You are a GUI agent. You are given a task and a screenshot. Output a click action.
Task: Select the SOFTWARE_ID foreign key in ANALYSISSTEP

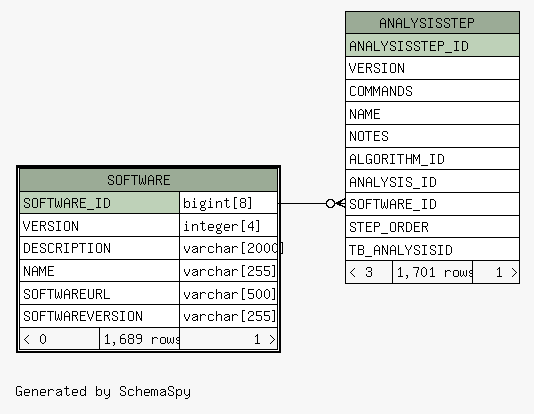click(x=433, y=204)
